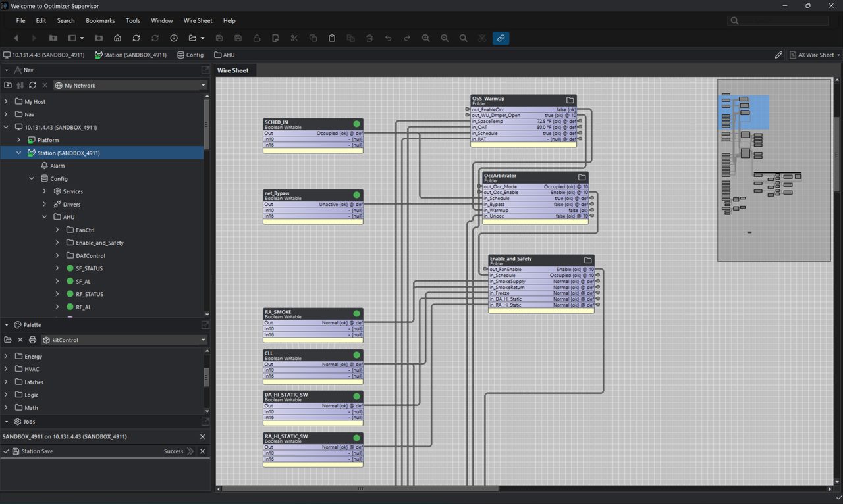Screen dimensions: 843x504
Task: Collapse the Nav sidebar section
Action: click(7, 70)
